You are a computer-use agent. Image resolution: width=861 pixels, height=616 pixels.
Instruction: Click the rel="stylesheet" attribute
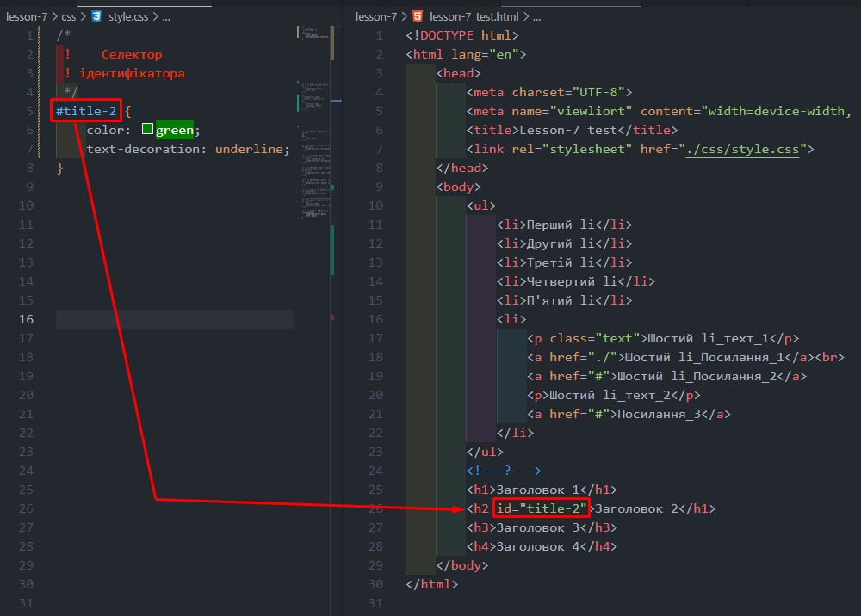[x=573, y=149]
